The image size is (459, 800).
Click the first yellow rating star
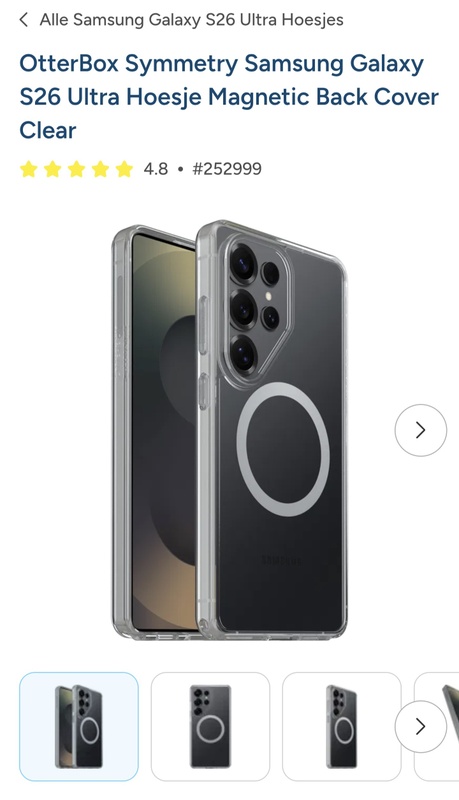point(29,169)
